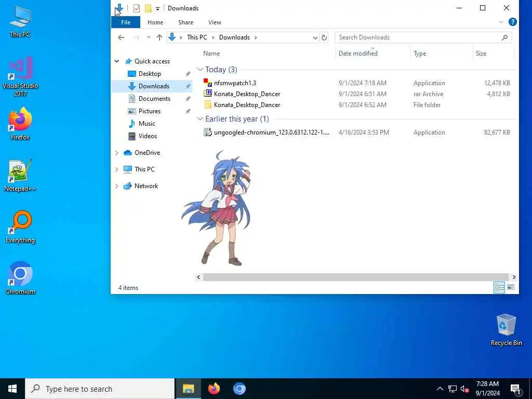This screenshot has height=399, width=532.
Task: Select Documents in navigation pane
Action: (x=154, y=99)
